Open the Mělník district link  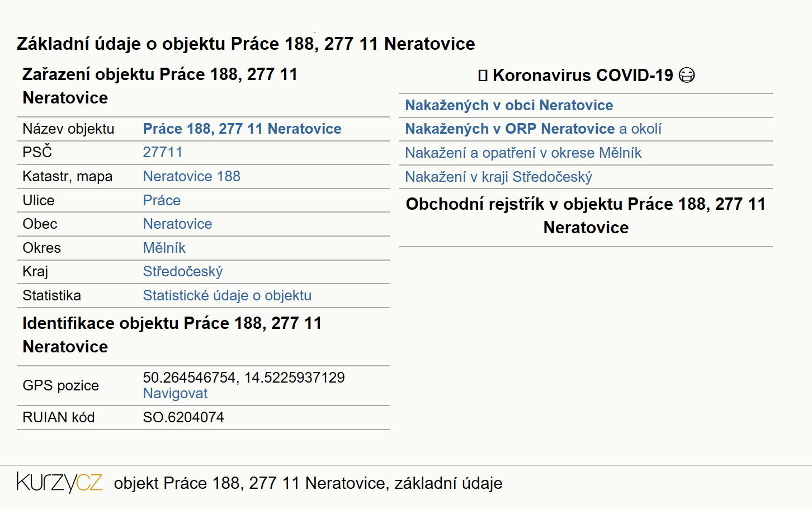[x=164, y=248]
